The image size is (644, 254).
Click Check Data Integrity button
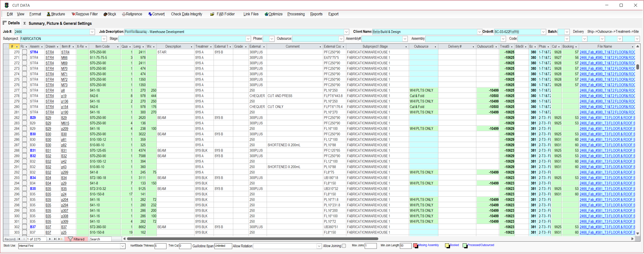tap(187, 14)
